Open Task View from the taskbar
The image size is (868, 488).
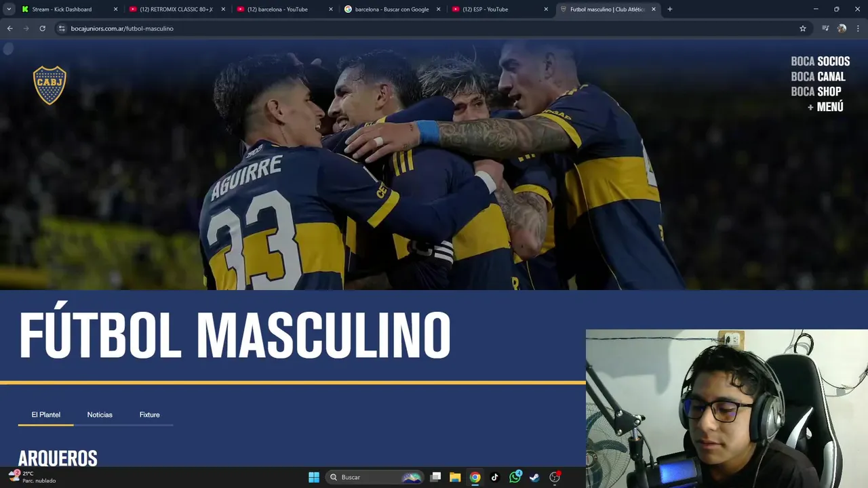[436, 477]
